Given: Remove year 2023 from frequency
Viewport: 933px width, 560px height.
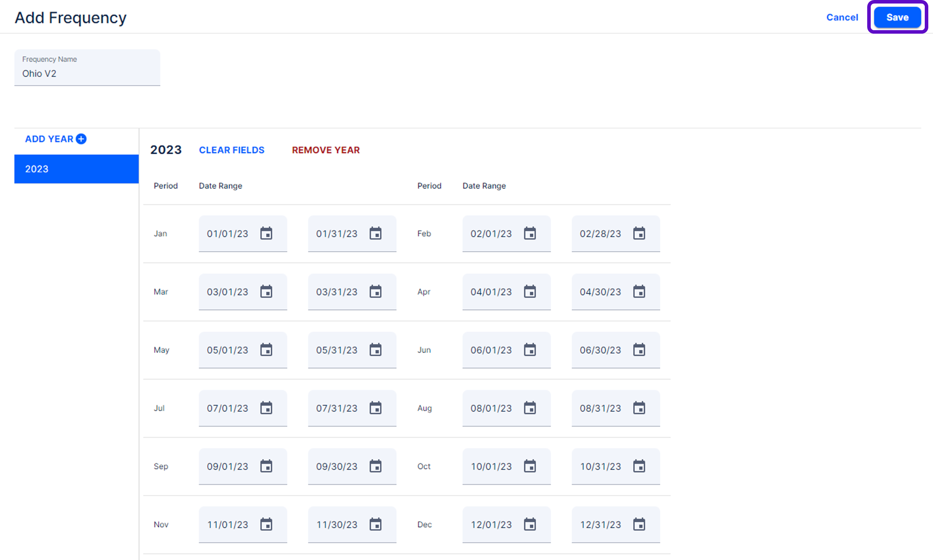Looking at the screenshot, I should [325, 150].
